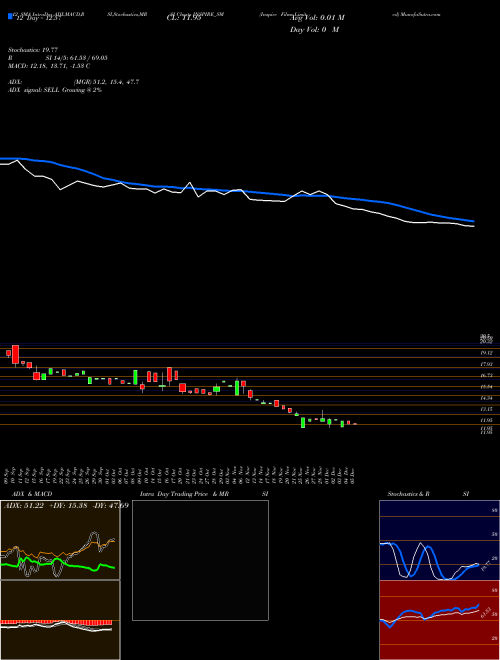Click the 19.12 price axis label
500x660 pixels.
[x=487, y=353]
